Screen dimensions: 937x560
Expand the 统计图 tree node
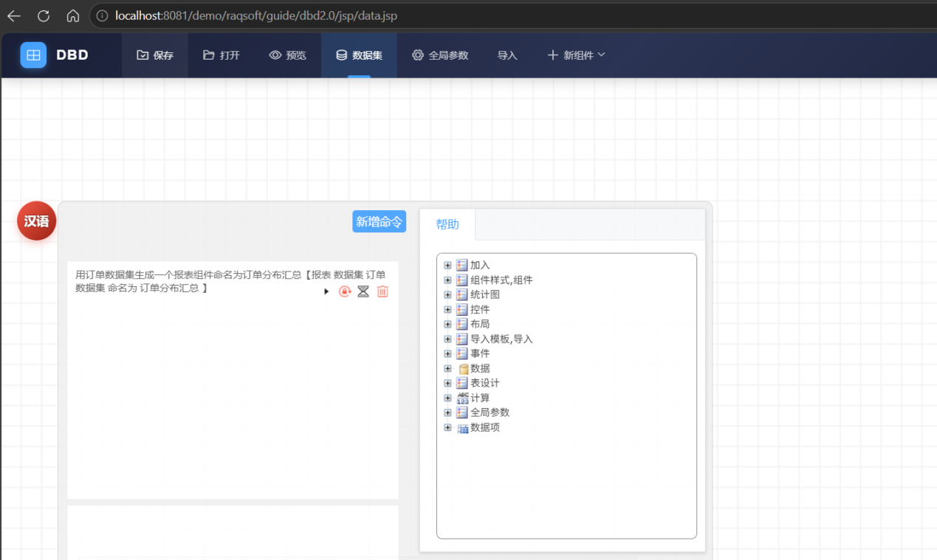tap(447, 294)
